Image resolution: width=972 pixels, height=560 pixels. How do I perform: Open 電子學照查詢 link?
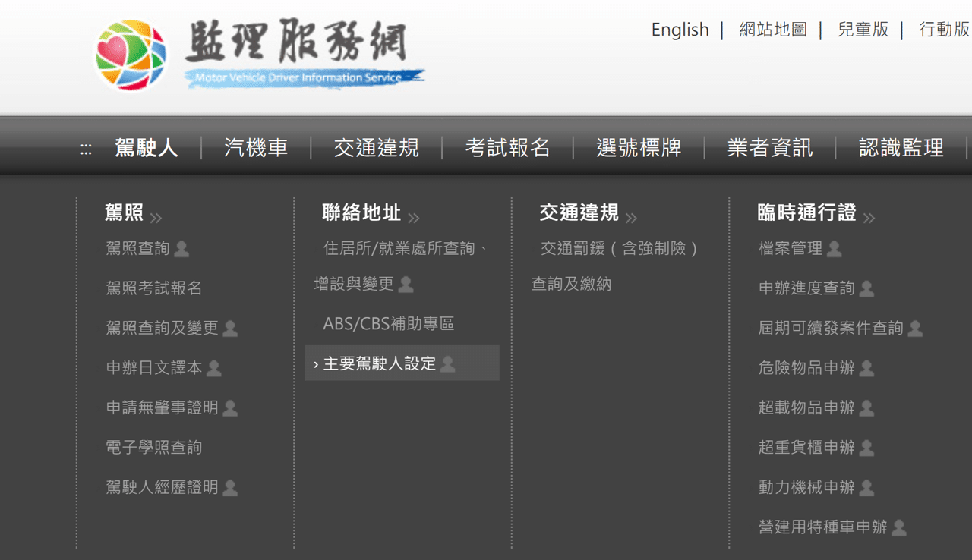tap(154, 448)
